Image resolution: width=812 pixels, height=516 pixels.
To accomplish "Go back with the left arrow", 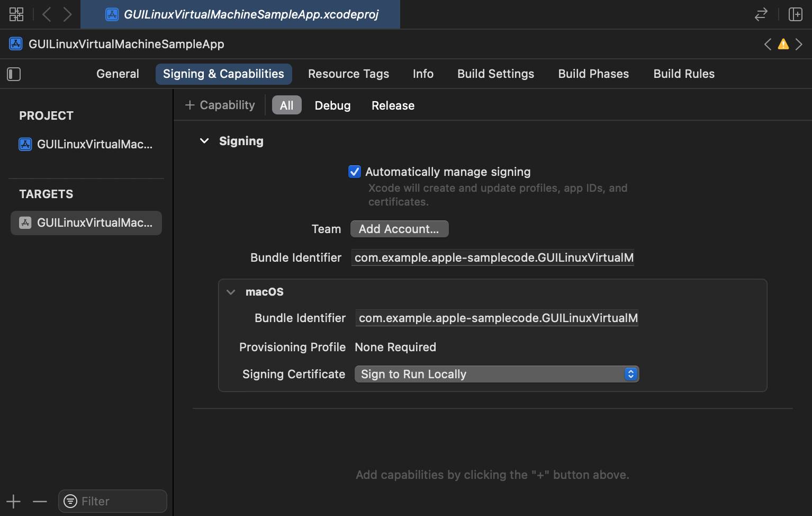I will click(47, 14).
